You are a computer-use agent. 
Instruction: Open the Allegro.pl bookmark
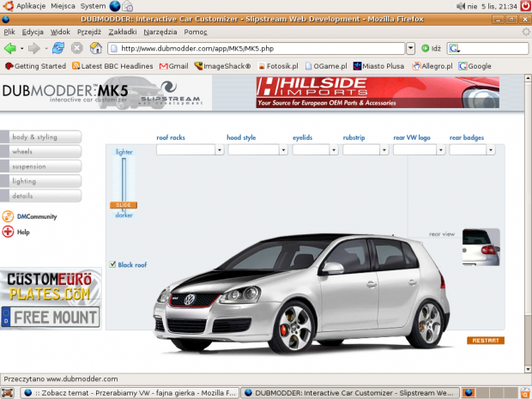(x=432, y=66)
